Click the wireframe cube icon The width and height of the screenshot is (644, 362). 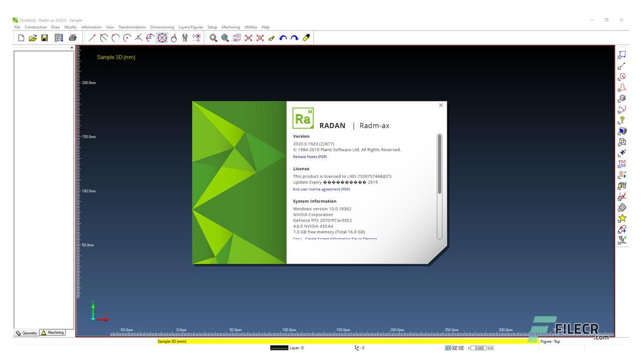tap(622, 142)
